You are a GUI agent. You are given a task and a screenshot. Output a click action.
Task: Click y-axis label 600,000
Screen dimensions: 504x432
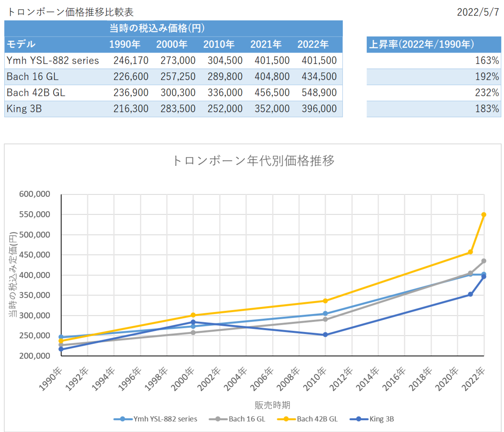34,194
